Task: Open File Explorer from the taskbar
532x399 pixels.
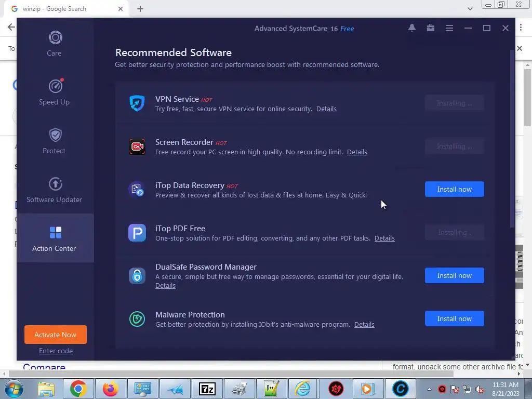Action: tap(46, 389)
